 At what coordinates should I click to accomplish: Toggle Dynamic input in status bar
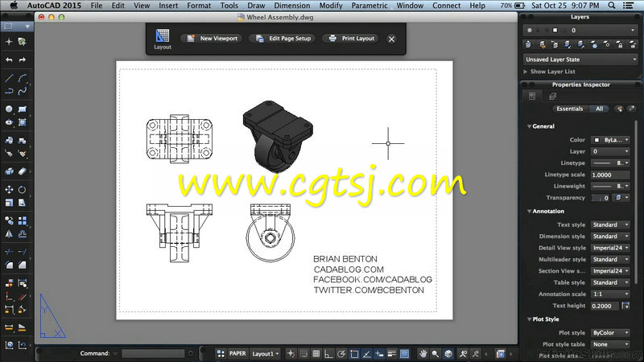(379, 353)
